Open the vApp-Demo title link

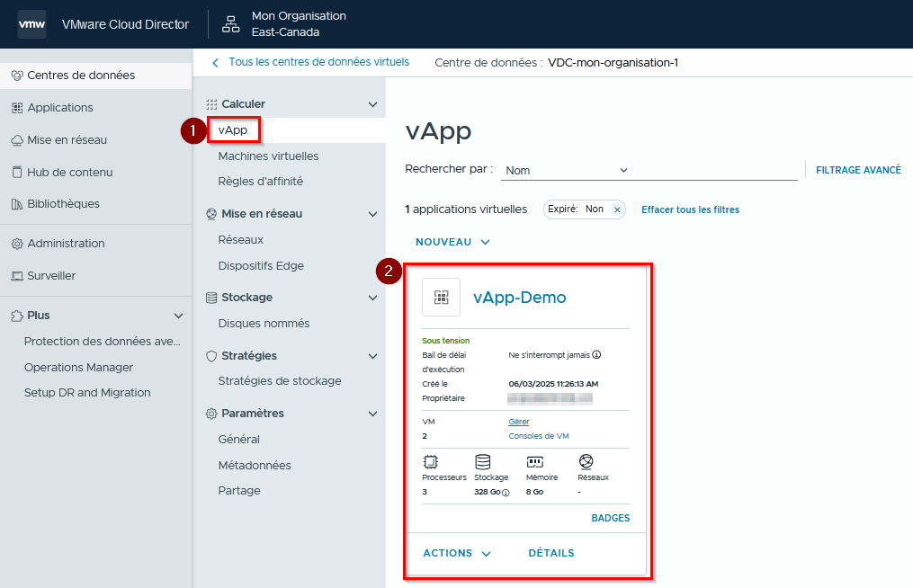pos(519,298)
